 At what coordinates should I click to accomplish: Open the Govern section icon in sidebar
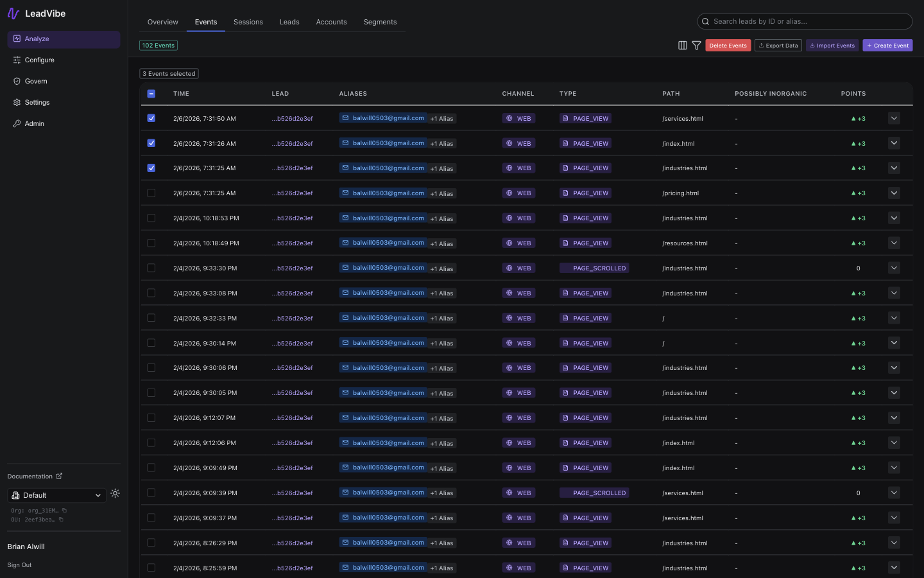pyautogui.click(x=16, y=81)
